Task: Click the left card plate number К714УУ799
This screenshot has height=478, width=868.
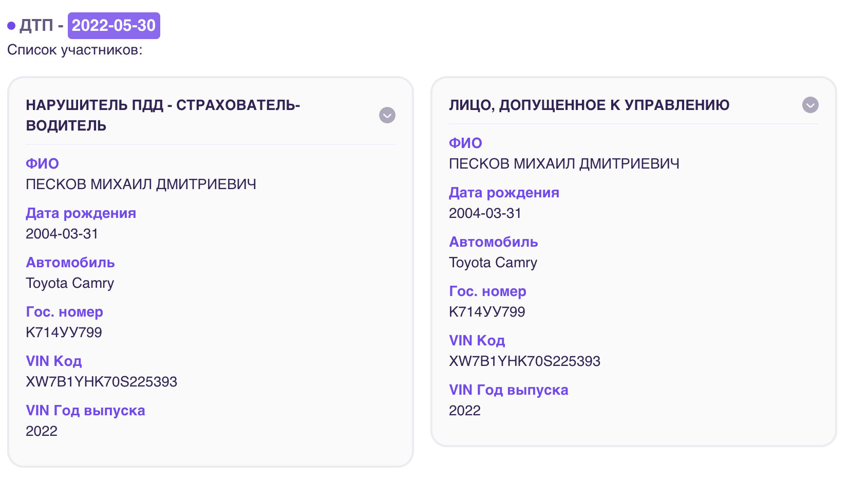Action: (64, 332)
